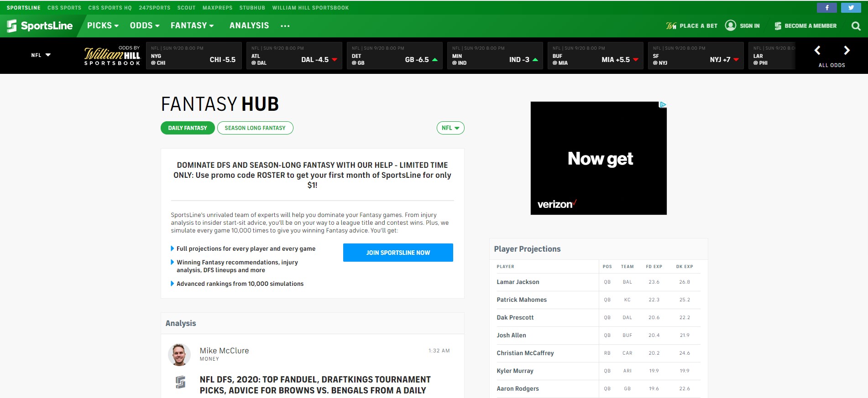Click Become A Member
The height and width of the screenshot is (398, 868).
(x=805, y=26)
